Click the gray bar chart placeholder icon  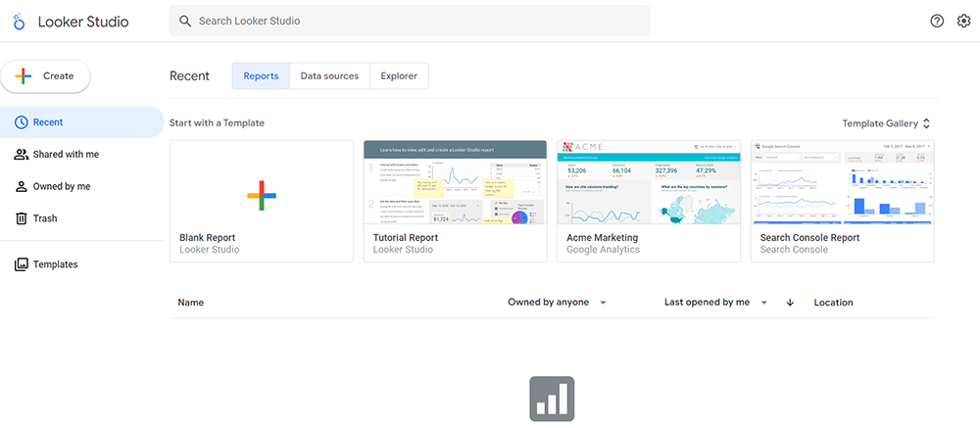[552, 399]
